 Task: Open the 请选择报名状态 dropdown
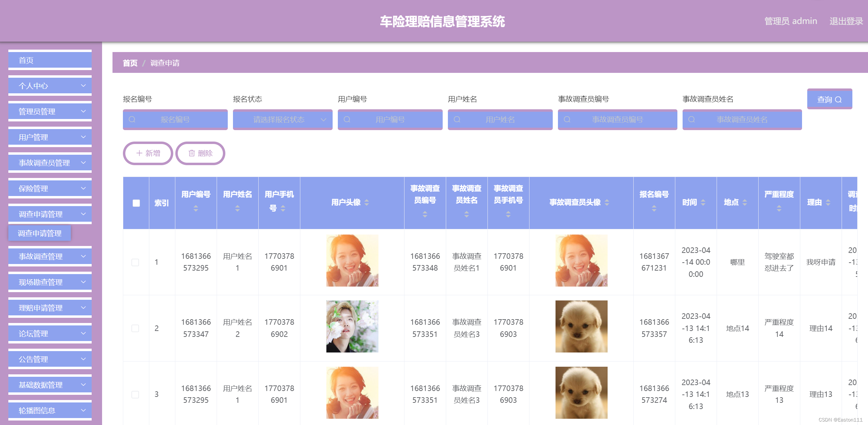(282, 119)
